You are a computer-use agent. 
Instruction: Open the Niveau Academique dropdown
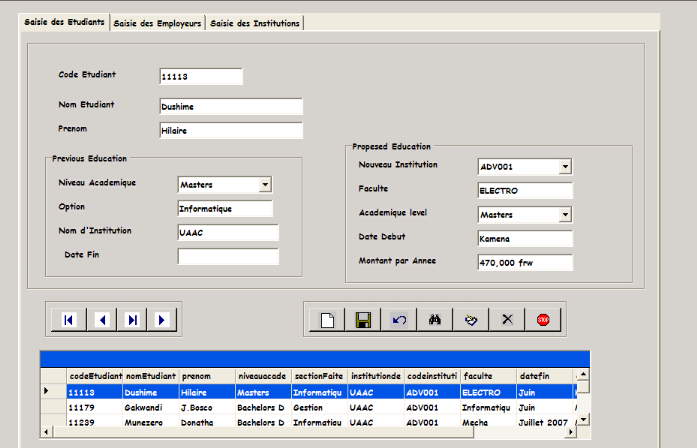point(265,184)
